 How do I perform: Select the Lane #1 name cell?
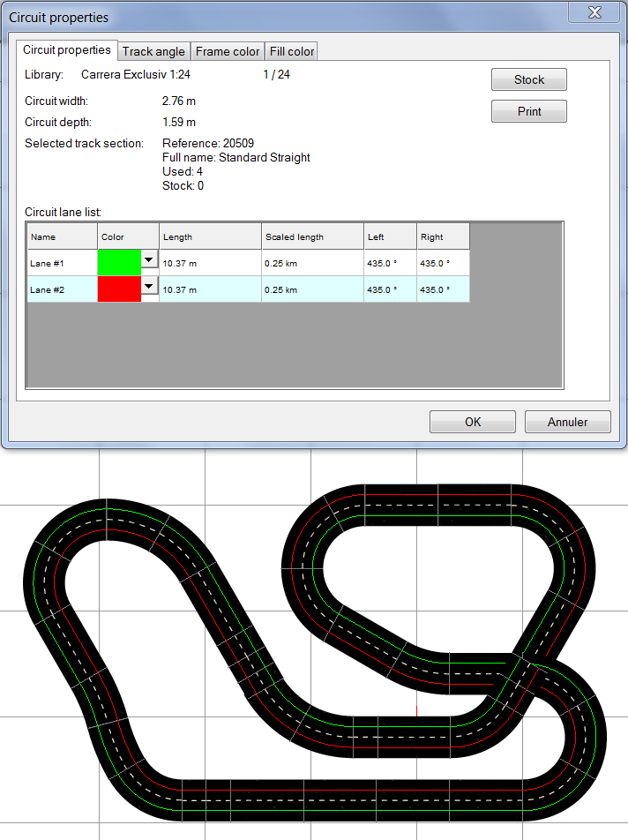click(63, 263)
